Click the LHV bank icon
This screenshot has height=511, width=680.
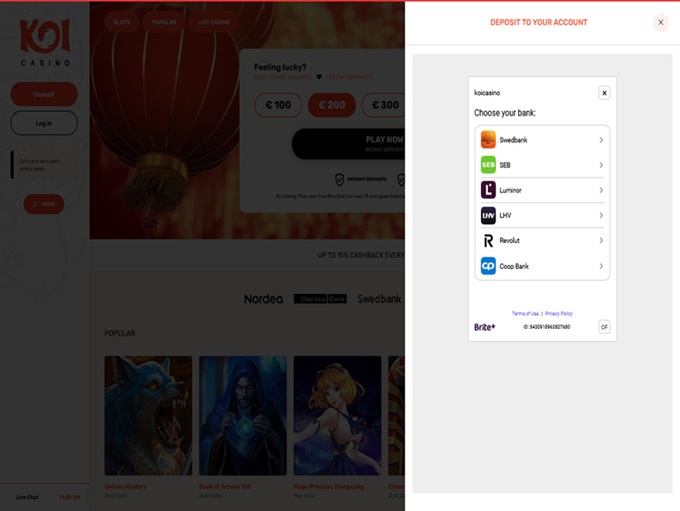click(x=488, y=215)
